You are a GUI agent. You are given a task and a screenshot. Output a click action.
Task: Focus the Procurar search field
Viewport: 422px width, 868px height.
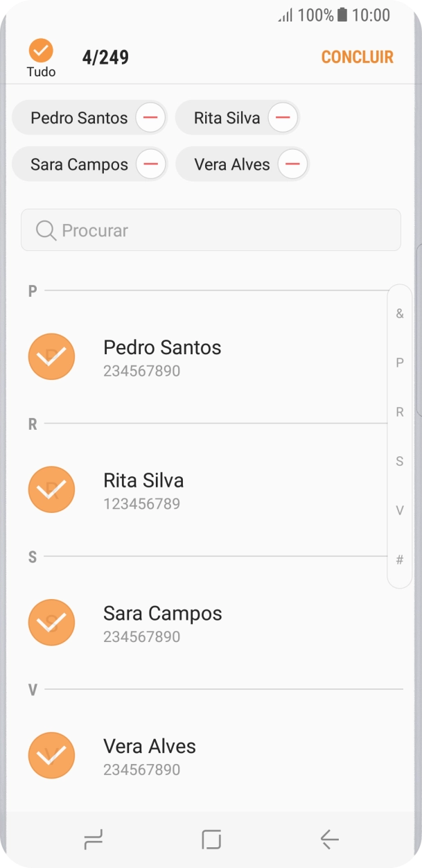pyautogui.click(x=222, y=230)
